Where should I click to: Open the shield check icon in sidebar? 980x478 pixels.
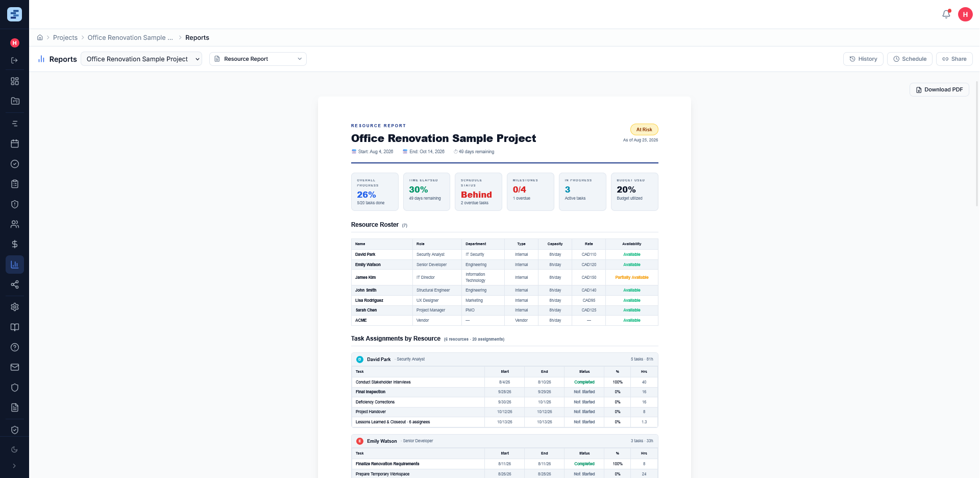[x=15, y=430]
